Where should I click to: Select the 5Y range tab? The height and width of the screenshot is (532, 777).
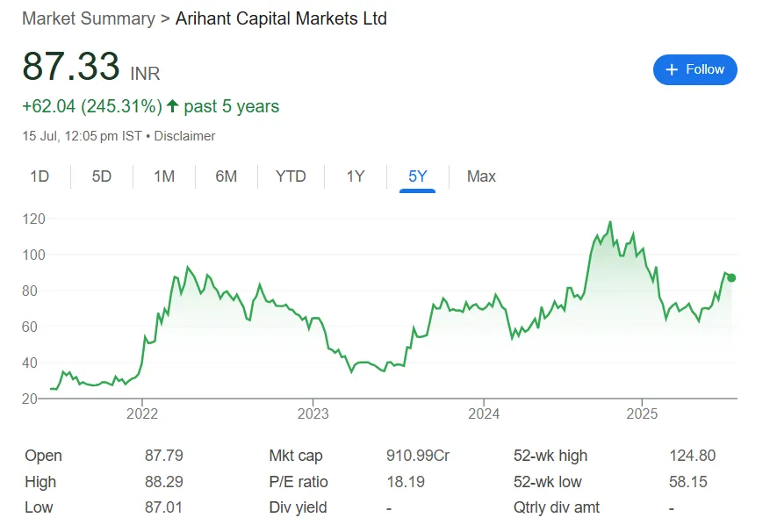tap(417, 176)
